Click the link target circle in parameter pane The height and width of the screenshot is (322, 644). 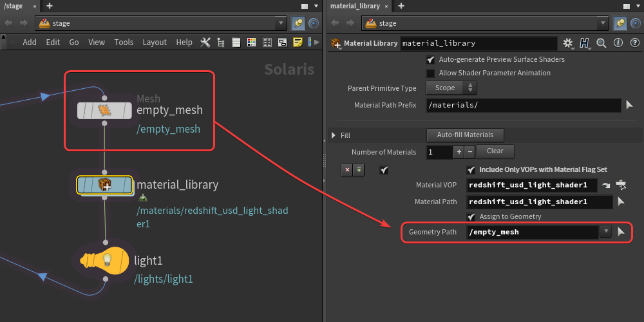tap(636, 23)
